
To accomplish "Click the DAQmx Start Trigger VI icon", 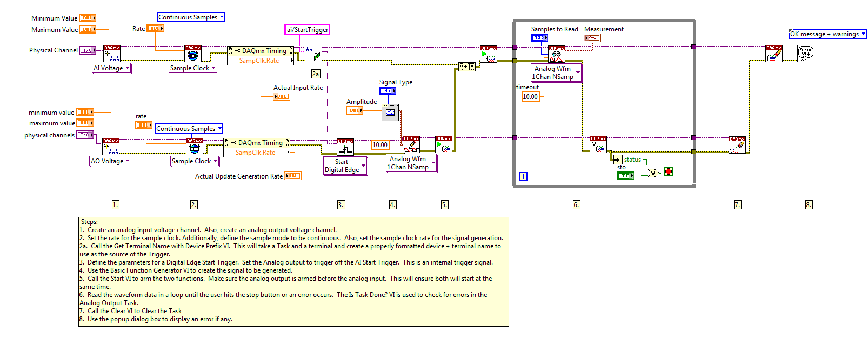I will [345, 147].
